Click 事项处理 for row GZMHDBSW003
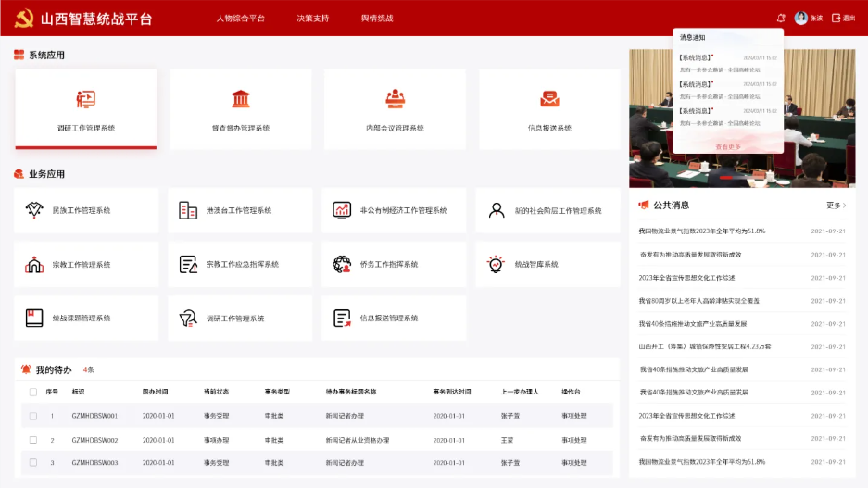Screen dimensions: 868x488 (573, 462)
